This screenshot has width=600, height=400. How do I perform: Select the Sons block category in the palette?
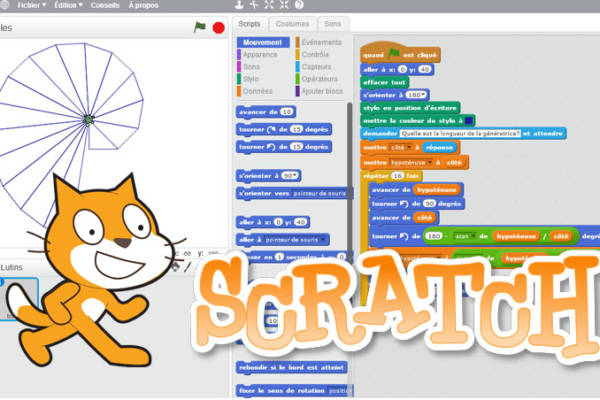(249, 67)
